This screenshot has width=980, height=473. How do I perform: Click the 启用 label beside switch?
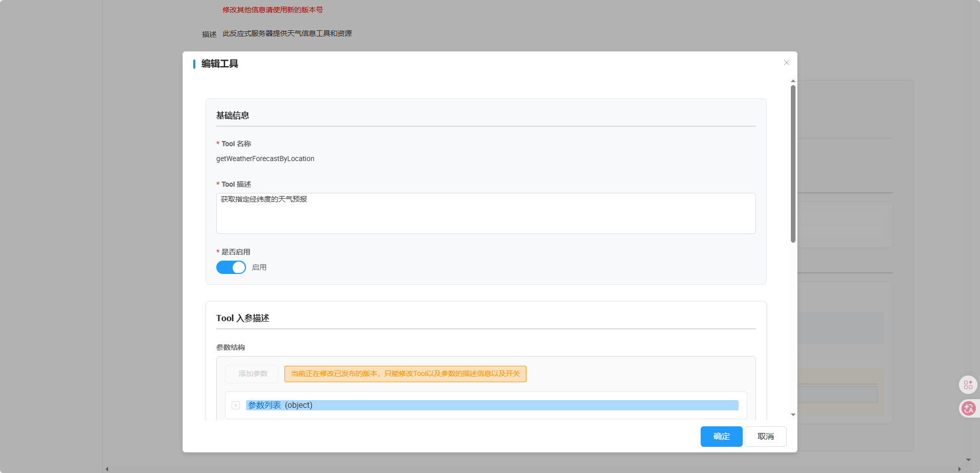[259, 267]
